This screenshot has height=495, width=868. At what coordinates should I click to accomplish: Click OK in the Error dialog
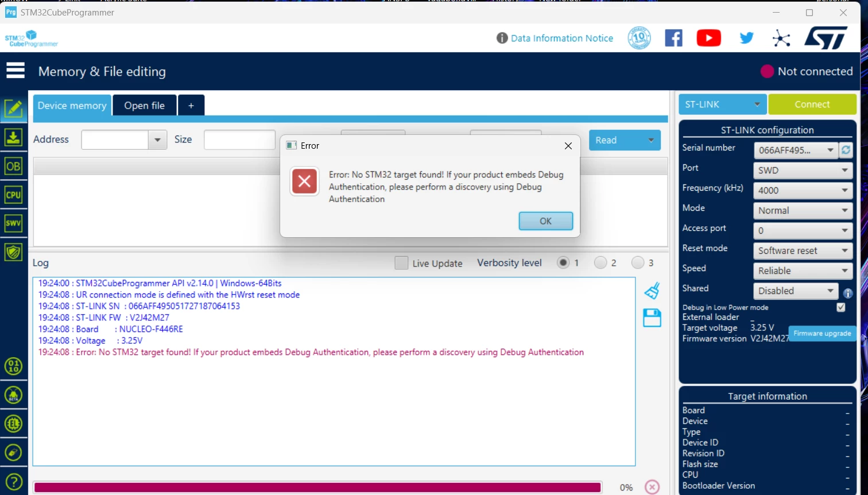(545, 221)
